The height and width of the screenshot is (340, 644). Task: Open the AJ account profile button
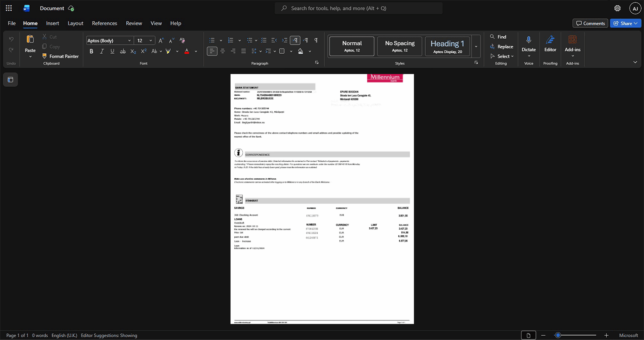click(x=635, y=8)
